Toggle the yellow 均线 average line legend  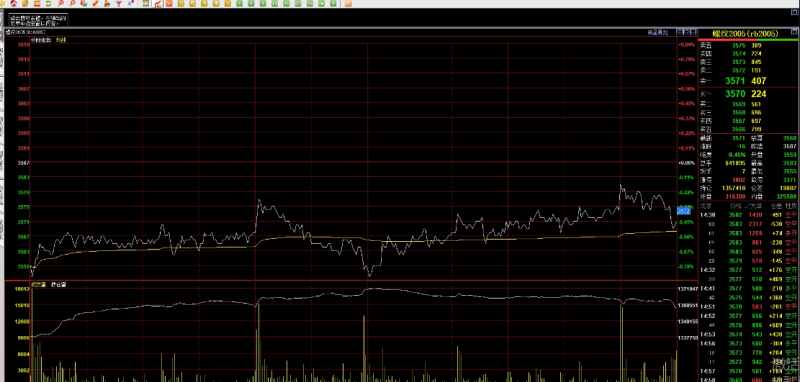point(61,39)
